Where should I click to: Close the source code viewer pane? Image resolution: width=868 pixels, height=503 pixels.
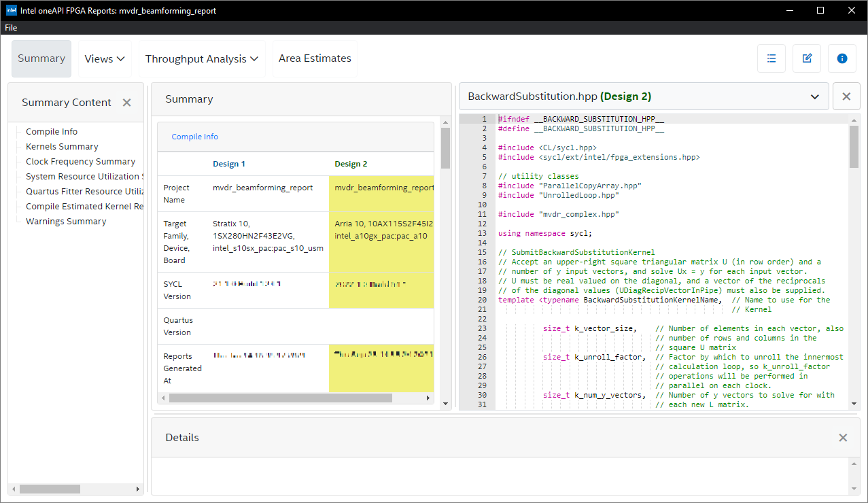[x=846, y=97]
